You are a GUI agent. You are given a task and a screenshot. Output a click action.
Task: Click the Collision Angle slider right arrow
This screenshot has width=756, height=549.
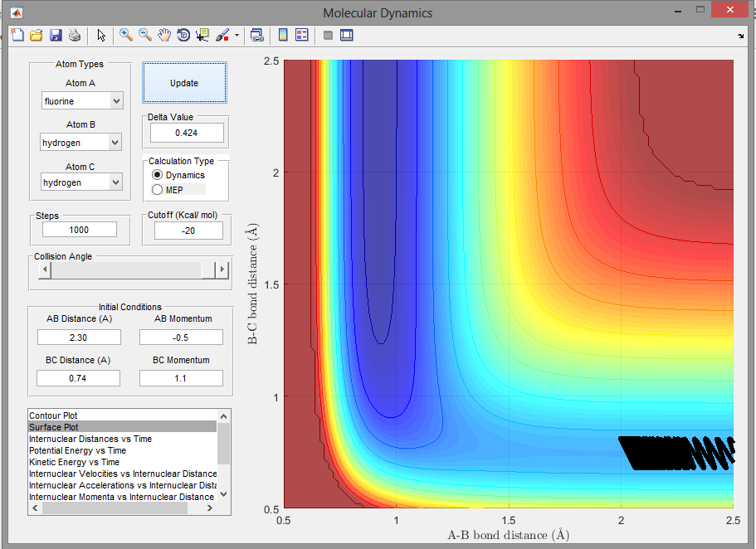coord(222,270)
